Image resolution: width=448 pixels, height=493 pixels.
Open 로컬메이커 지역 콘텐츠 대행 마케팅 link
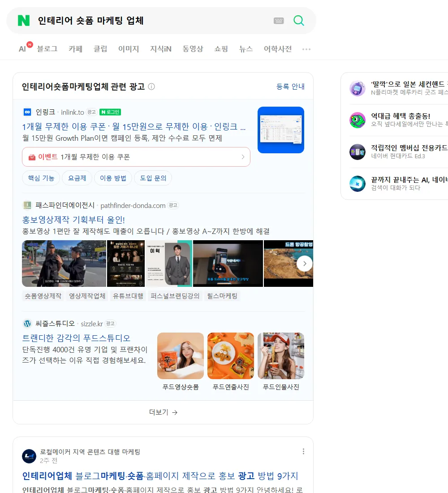pos(90,452)
